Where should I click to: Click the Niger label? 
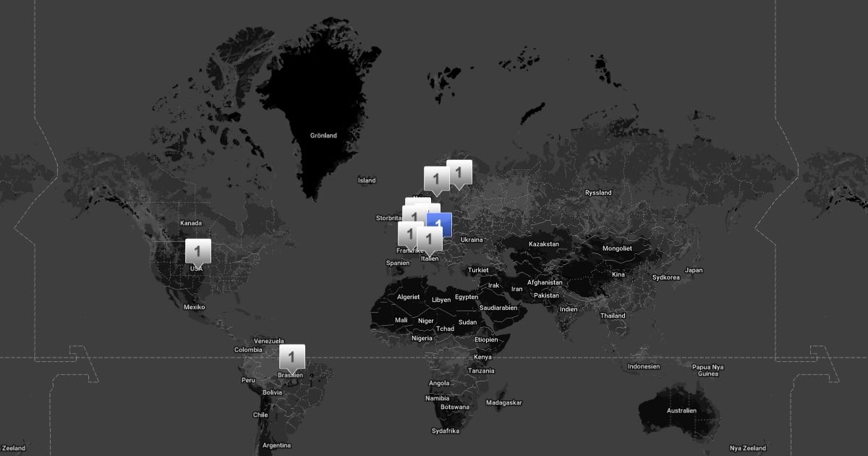pyautogui.click(x=426, y=321)
